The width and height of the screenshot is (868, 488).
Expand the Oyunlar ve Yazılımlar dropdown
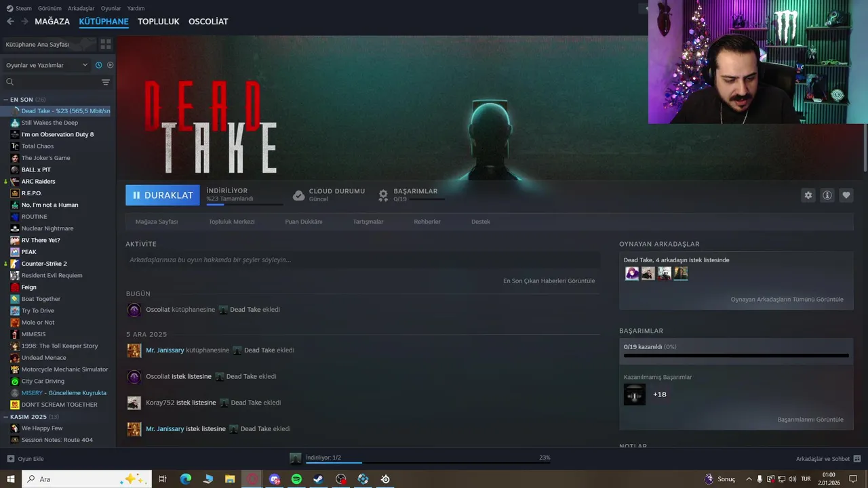click(x=47, y=65)
